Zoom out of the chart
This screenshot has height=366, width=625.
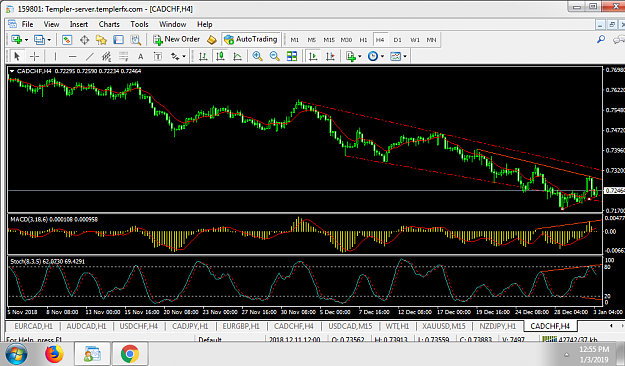coord(275,56)
